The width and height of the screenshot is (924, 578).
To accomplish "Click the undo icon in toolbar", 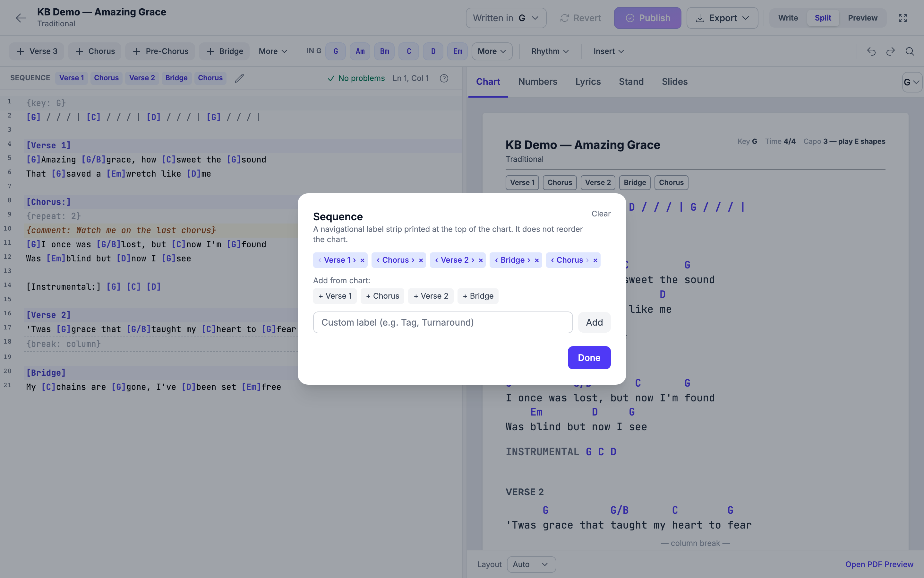I will [871, 51].
